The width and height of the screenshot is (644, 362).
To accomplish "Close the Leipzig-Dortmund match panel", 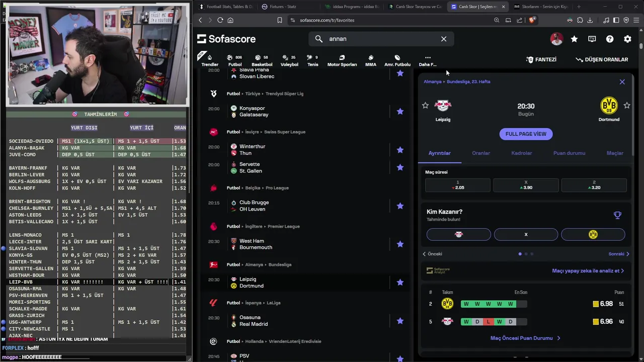I will click(622, 81).
